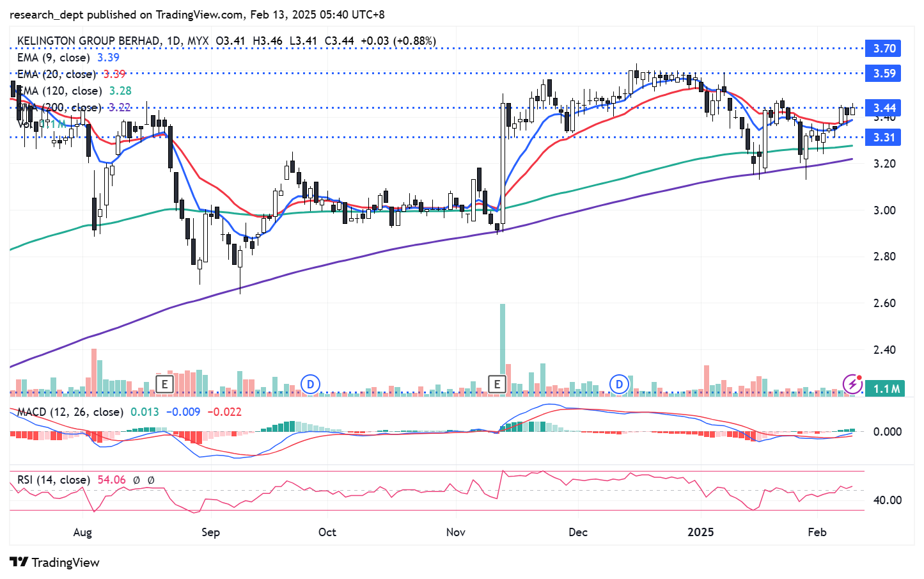The width and height of the screenshot is (924, 579).
Task: Select the 3.70 resistance price label
Action: [x=884, y=49]
